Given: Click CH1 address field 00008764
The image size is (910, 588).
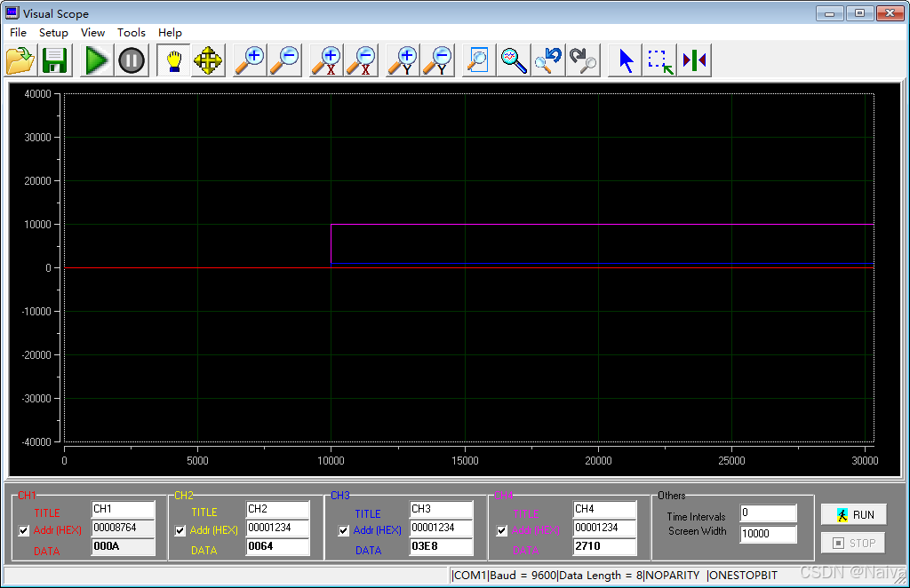Looking at the screenshot, I should click(x=123, y=528).
